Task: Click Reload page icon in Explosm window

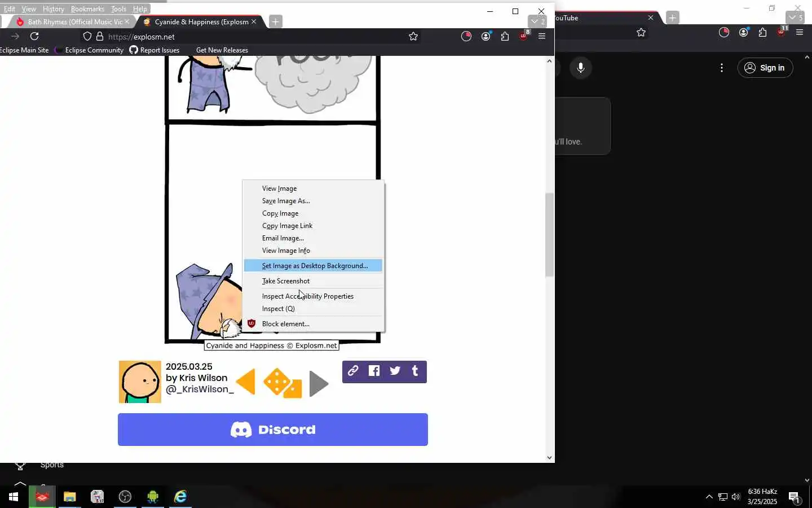Action: pyautogui.click(x=34, y=36)
